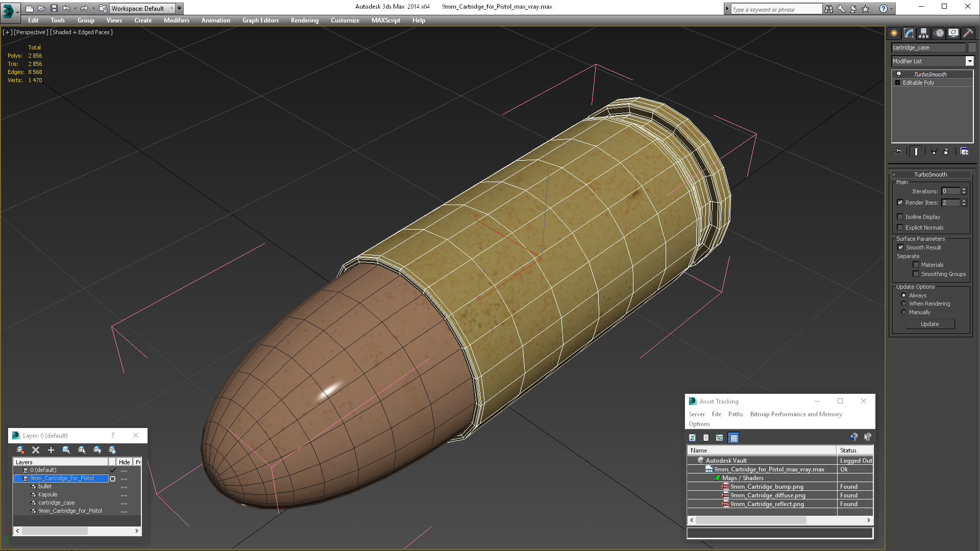Click Delete layer X icon
The image size is (980, 551).
[x=36, y=450]
